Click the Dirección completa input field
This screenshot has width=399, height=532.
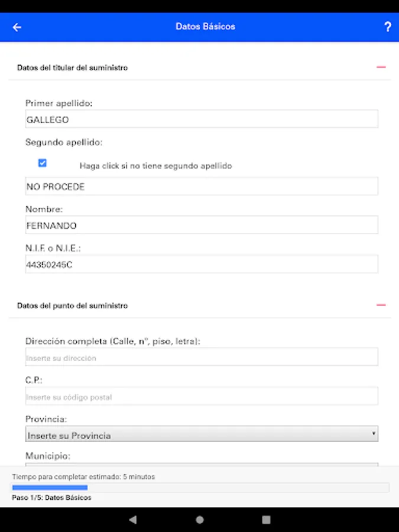click(x=202, y=357)
